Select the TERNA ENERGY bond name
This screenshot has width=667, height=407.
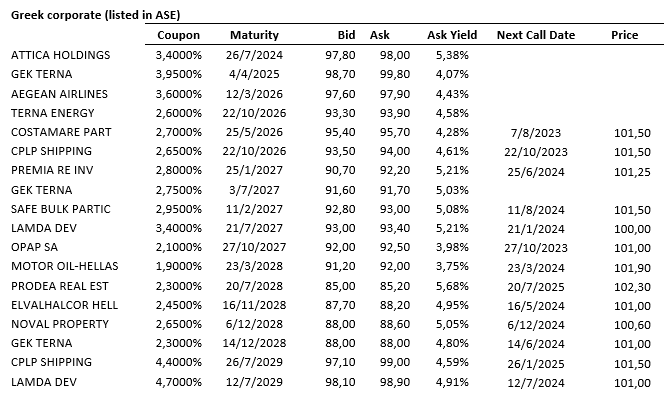click(53, 113)
